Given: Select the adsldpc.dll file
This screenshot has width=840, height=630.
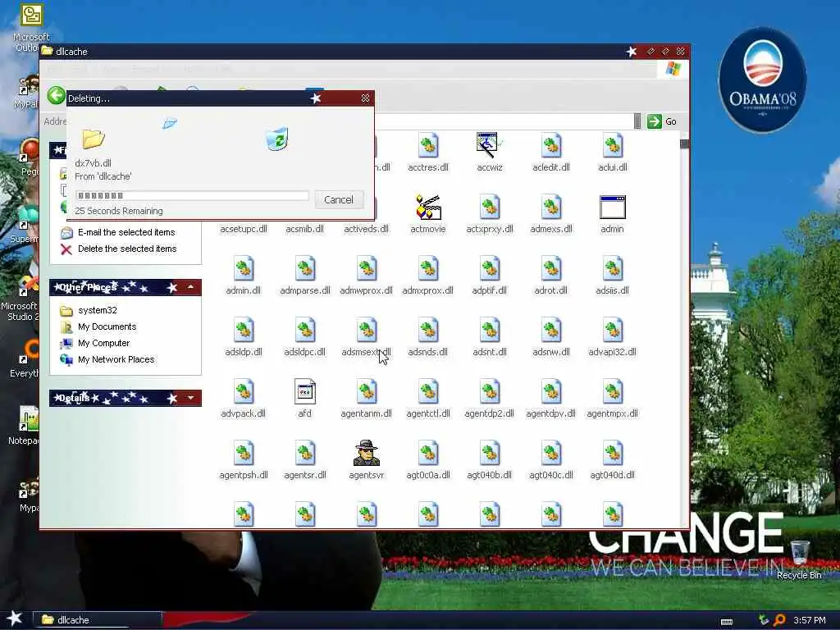Looking at the screenshot, I should point(305,337).
